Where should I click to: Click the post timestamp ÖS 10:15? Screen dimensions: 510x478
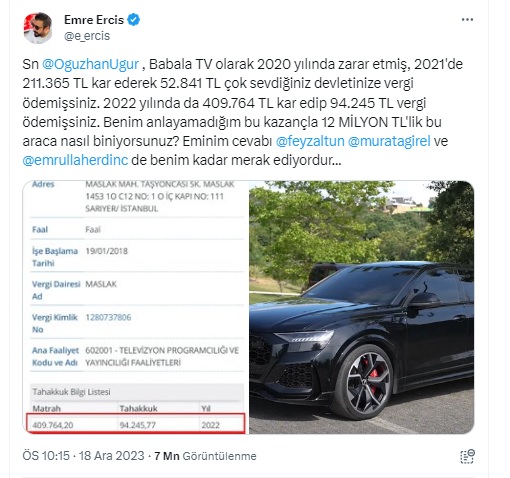46,456
